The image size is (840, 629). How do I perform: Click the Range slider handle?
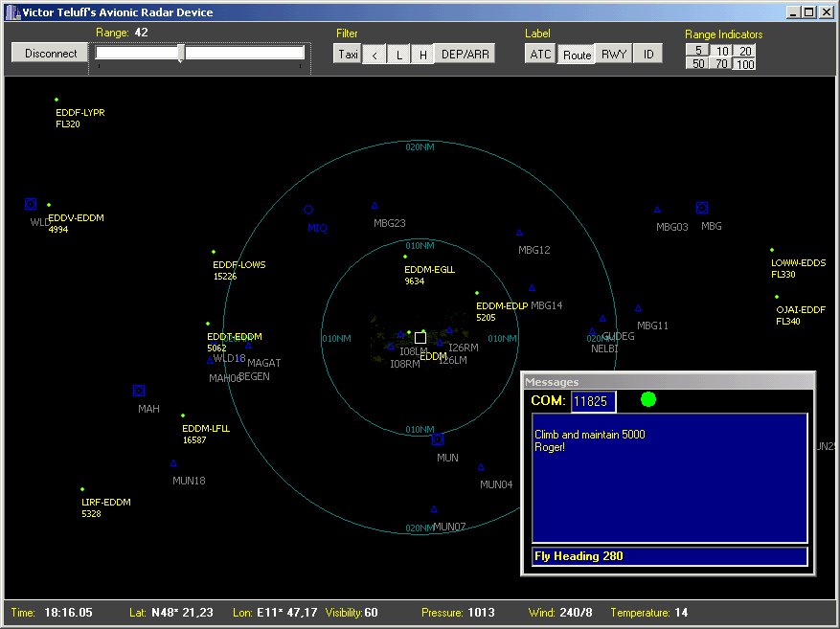tap(181, 54)
